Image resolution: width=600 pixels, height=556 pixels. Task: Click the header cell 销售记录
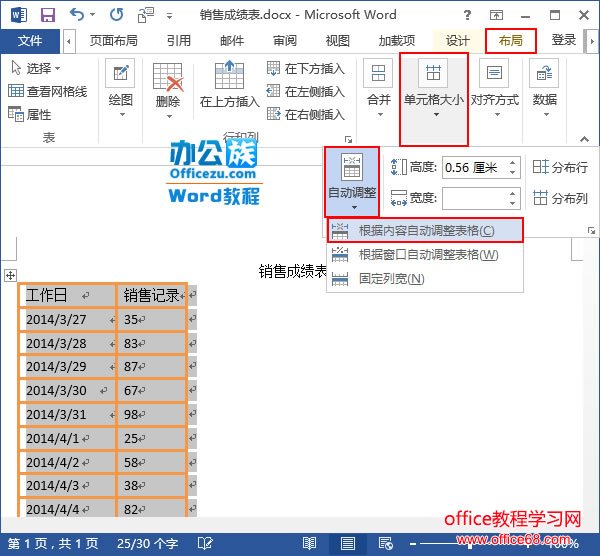[152, 295]
